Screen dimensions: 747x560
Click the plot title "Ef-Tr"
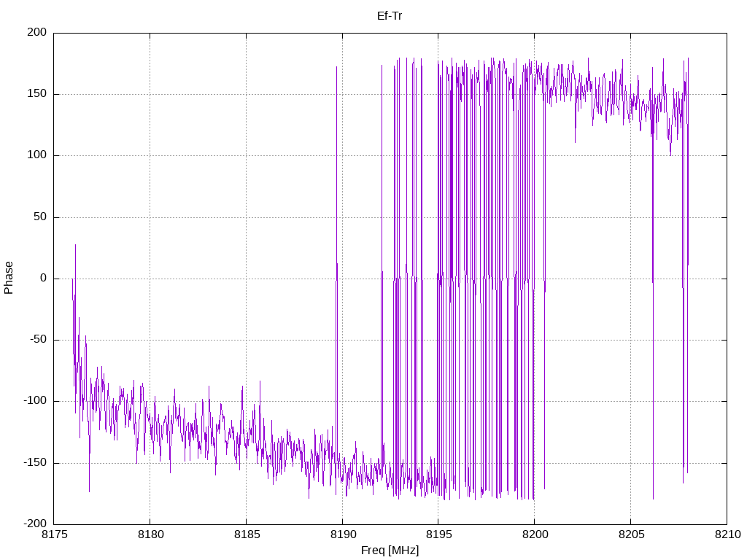(x=390, y=16)
